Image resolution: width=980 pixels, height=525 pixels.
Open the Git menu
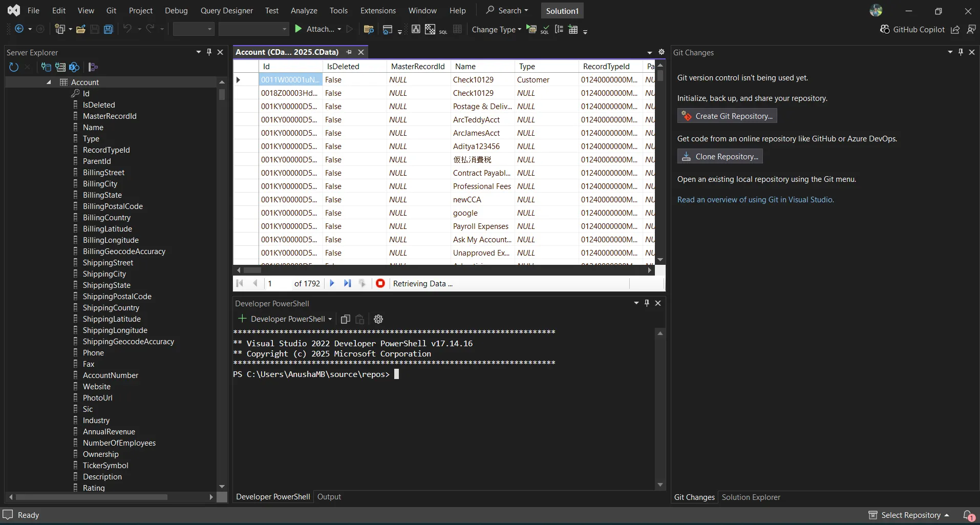111,10
